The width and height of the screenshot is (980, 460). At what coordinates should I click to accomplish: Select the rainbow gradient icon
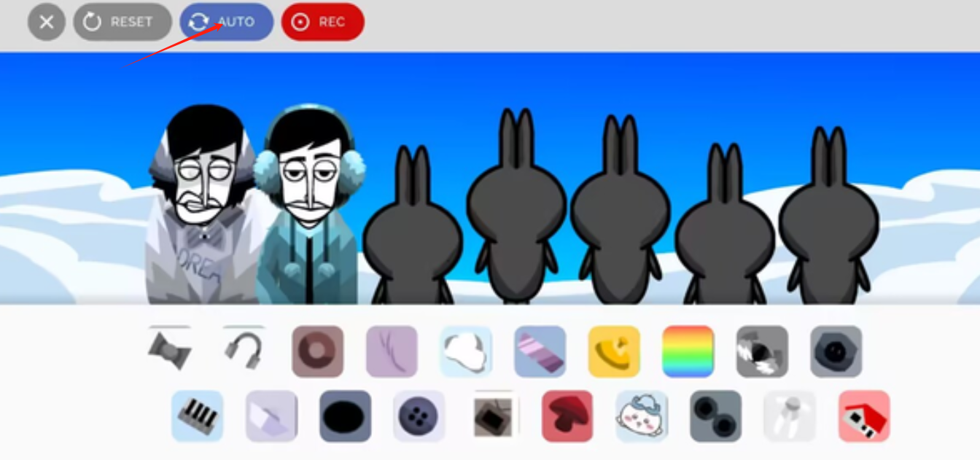[688, 351]
